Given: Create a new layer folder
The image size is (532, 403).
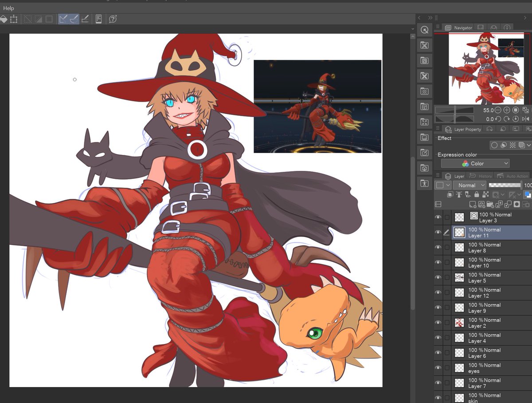Looking at the screenshot, I should 490,204.
